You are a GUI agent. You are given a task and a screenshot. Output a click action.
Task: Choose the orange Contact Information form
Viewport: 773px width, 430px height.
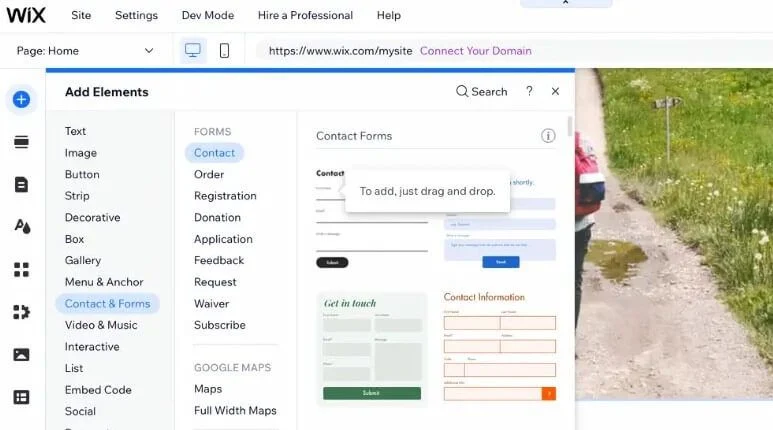[x=499, y=346]
